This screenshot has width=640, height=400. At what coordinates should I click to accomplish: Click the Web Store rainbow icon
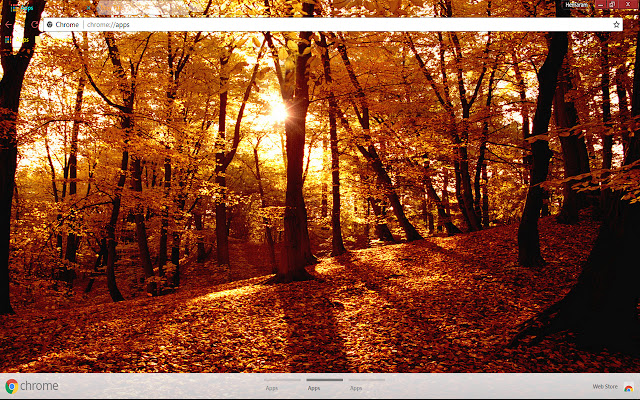[x=629, y=387]
